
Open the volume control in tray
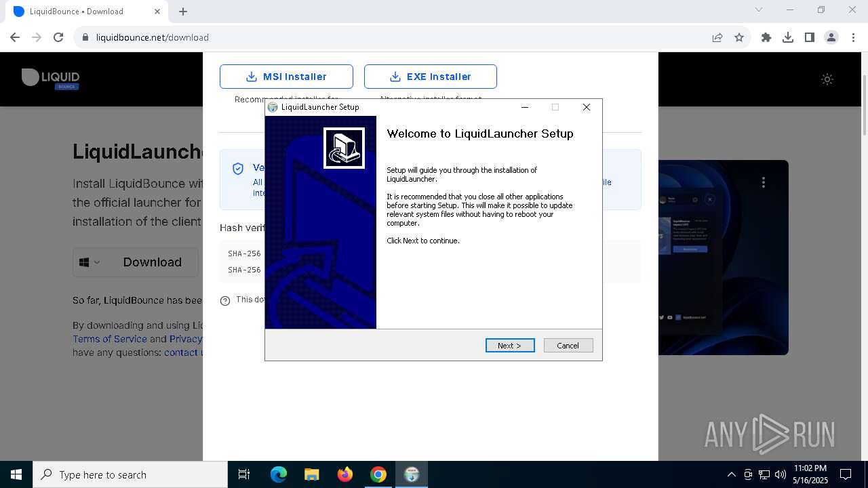point(780,474)
